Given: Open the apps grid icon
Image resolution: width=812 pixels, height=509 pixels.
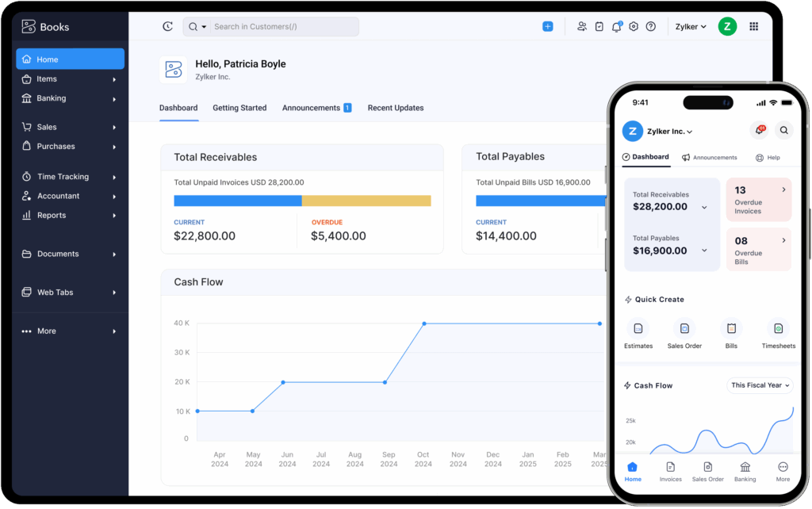Looking at the screenshot, I should (753, 27).
